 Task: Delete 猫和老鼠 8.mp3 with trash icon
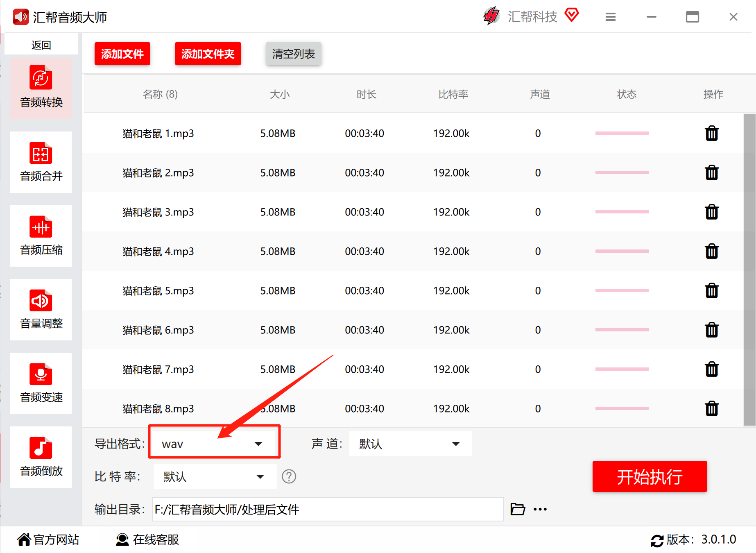(x=712, y=408)
